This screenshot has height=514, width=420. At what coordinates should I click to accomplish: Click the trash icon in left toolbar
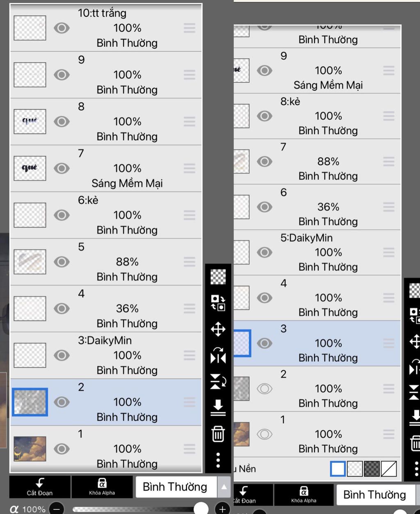218,434
